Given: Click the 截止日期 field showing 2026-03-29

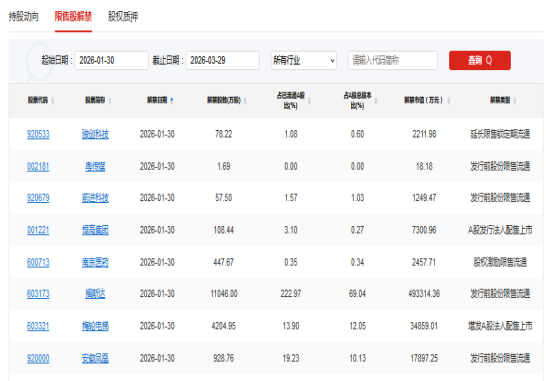Looking at the screenshot, I should tap(223, 60).
